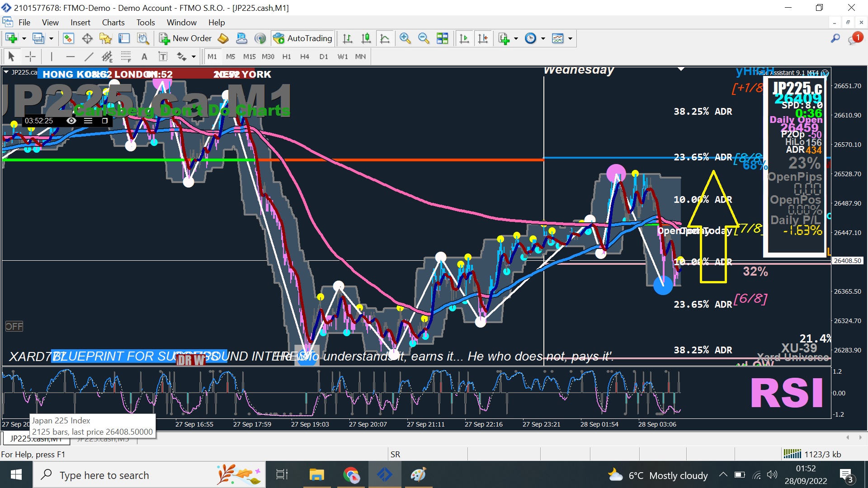The width and height of the screenshot is (868, 488).
Task: Switch to candlestick chart mode
Action: tap(366, 38)
